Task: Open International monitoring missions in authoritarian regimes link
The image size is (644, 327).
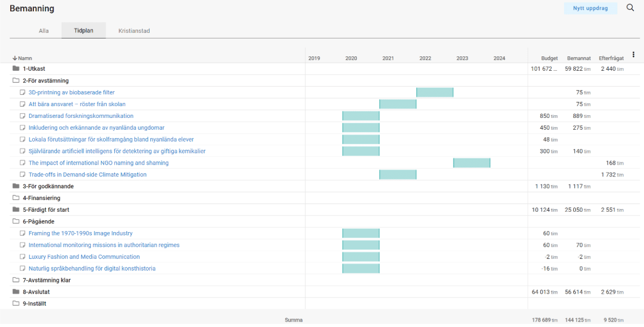Action: (x=104, y=245)
